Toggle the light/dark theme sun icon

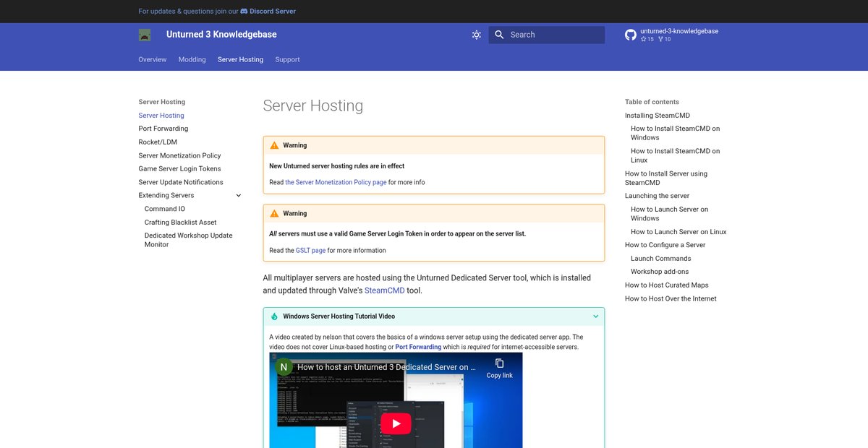pos(476,35)
